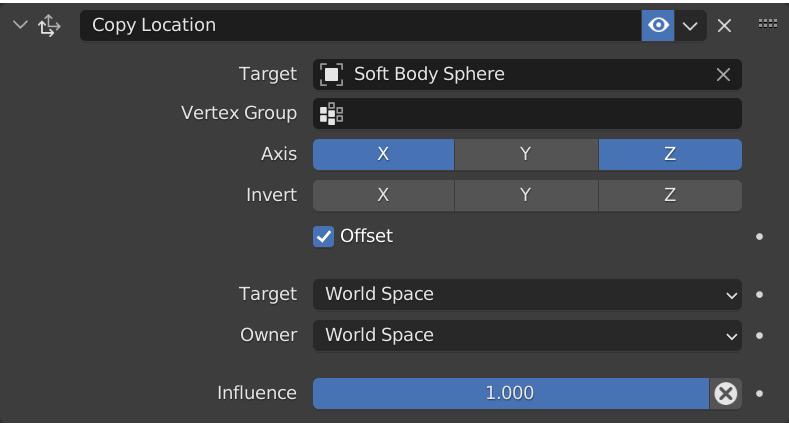This screenshot has height=427, width=789.
Task: Toggle constraint visibility eye icon
Action: [658, 25]
